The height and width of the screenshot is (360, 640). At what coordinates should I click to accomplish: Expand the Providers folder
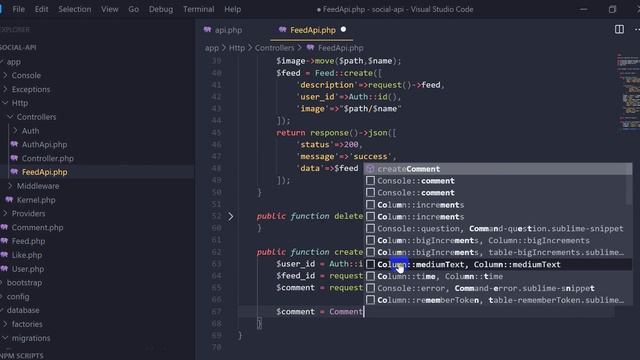(x=5, y=213)
